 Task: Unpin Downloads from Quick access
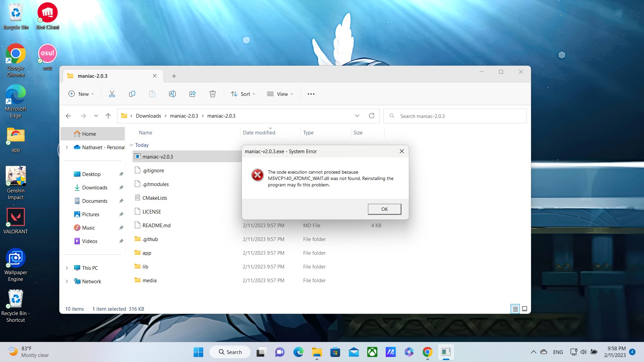[x=121, y=187]
